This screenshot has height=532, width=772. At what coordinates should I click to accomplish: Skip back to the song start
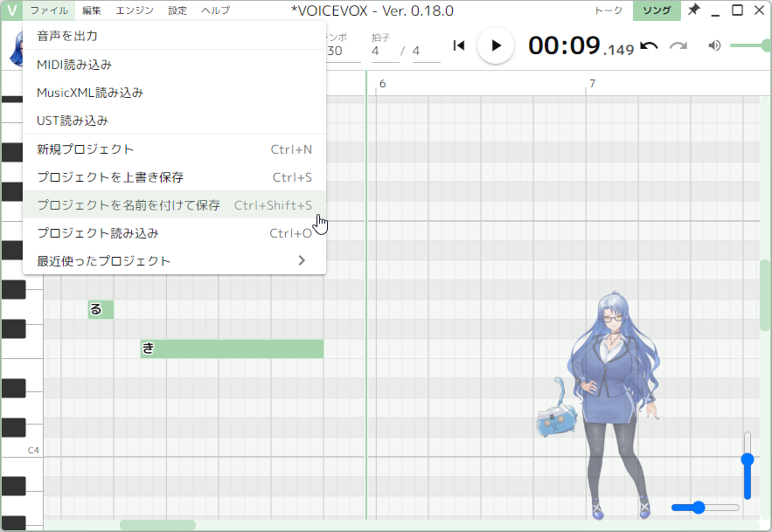point(458,45)
